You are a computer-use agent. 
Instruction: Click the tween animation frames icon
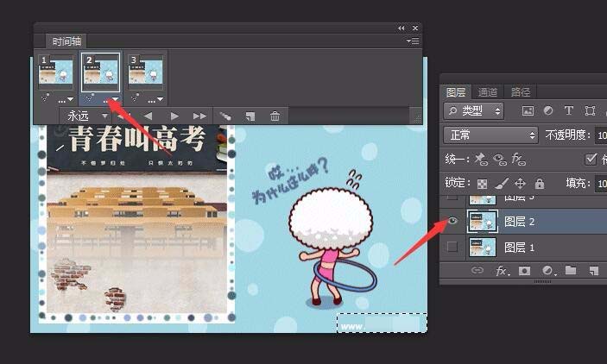click(225, 116)
